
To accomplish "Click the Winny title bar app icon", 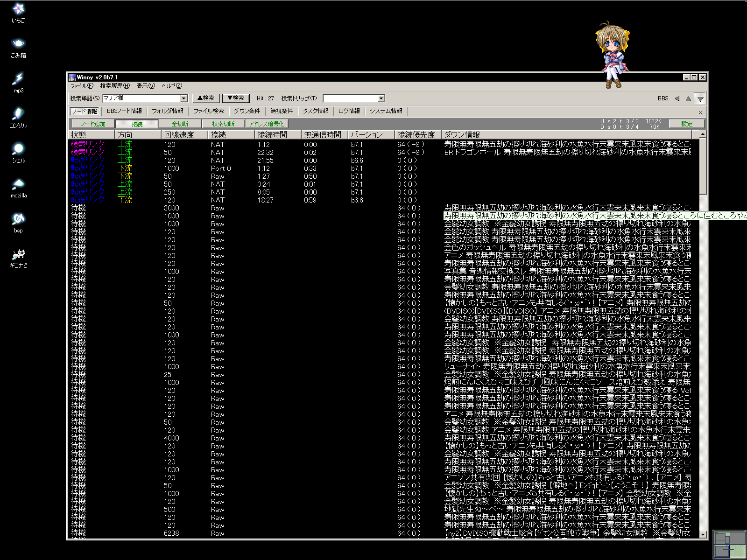I will (x=72, y=77).
